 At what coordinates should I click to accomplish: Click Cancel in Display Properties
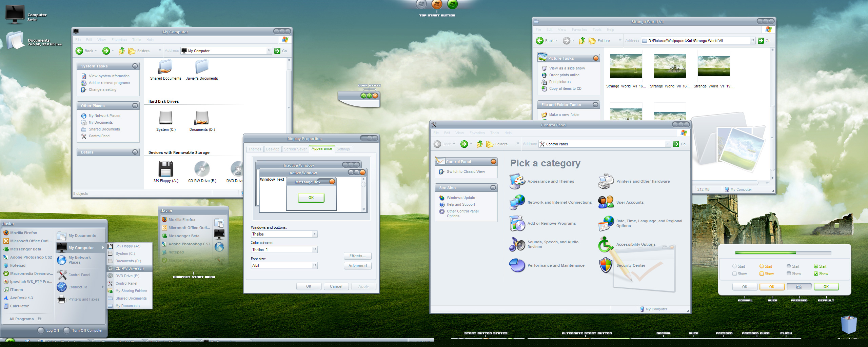336,286
